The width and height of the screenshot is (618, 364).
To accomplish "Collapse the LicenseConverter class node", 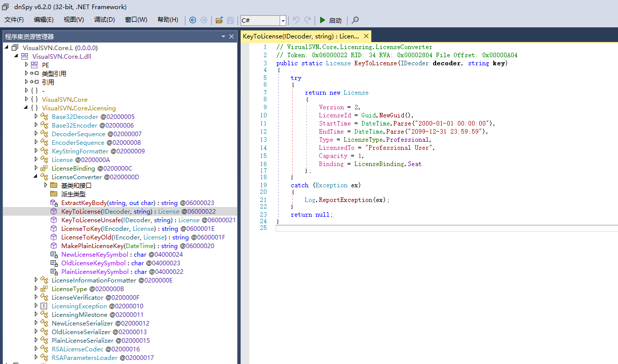I will (x=35, y=177).
